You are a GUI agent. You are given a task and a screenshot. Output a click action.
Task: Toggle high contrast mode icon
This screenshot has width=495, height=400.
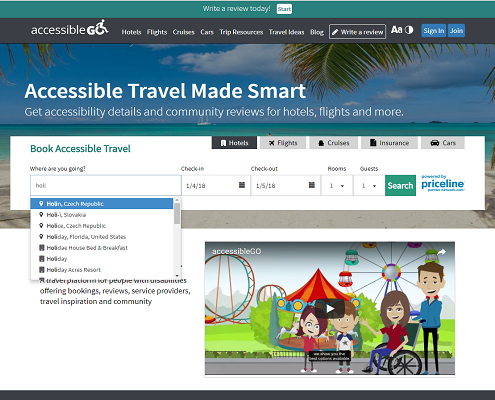[409, 30]
